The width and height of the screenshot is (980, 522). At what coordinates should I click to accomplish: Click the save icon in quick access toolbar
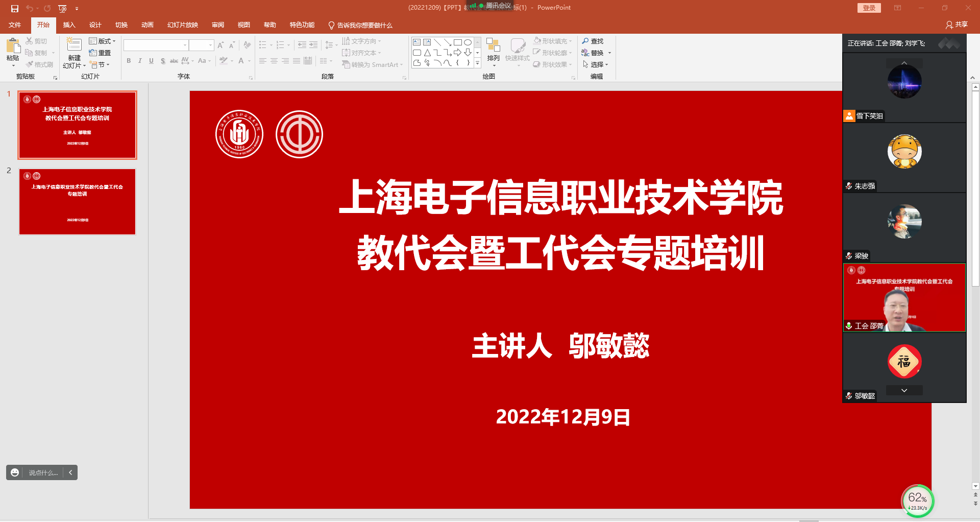click(x=15, y=8)
